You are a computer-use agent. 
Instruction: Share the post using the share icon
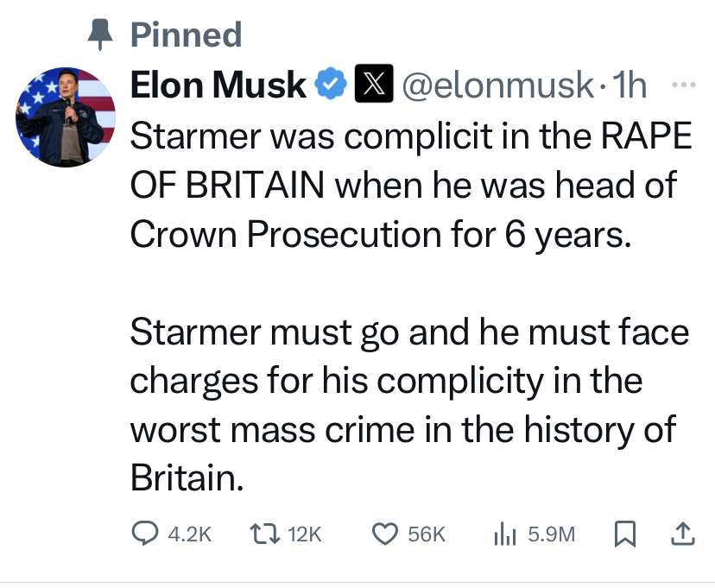[681, 534]
